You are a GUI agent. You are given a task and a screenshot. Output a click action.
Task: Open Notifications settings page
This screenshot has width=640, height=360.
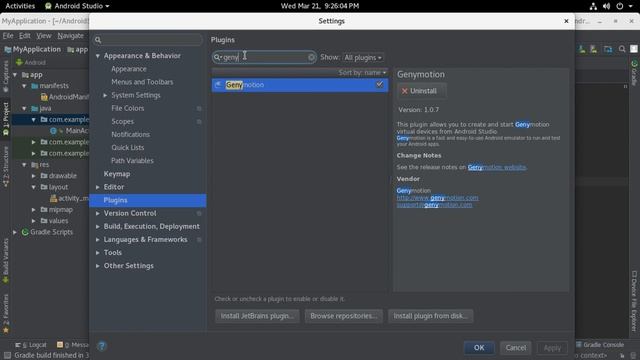click(131, 134)
